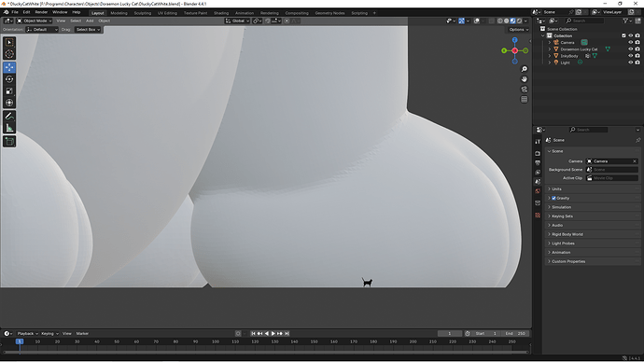Viewport: 644px width, 362px height.
Task: Click the zoom magnifier viewport icon
Action: (x=525, y=69)
